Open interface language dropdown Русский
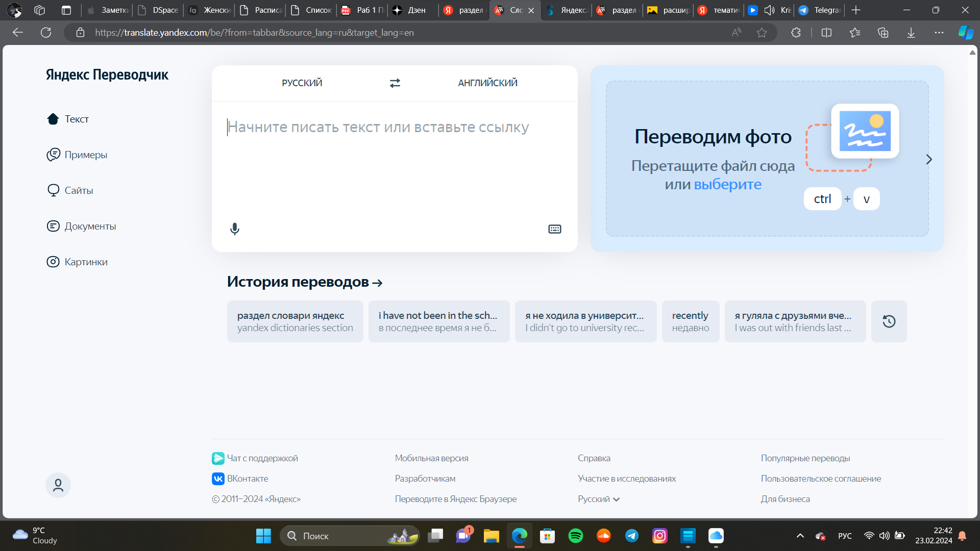The width and height of the screenshot is (980, 551). point(599,499)
